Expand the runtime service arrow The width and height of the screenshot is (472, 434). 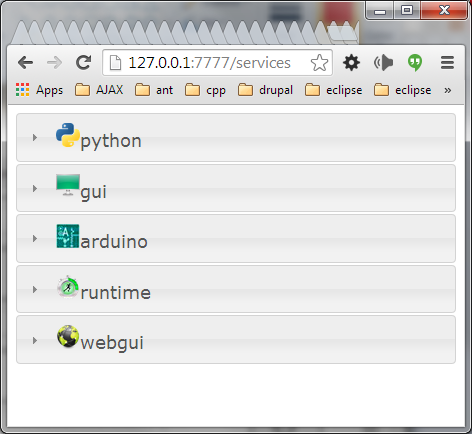point(35,289)
